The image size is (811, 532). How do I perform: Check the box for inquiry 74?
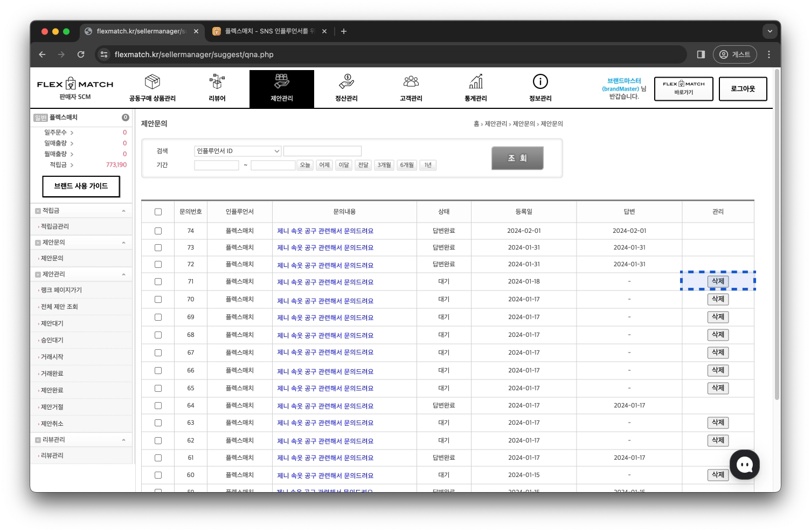click(x=158, y=231)
